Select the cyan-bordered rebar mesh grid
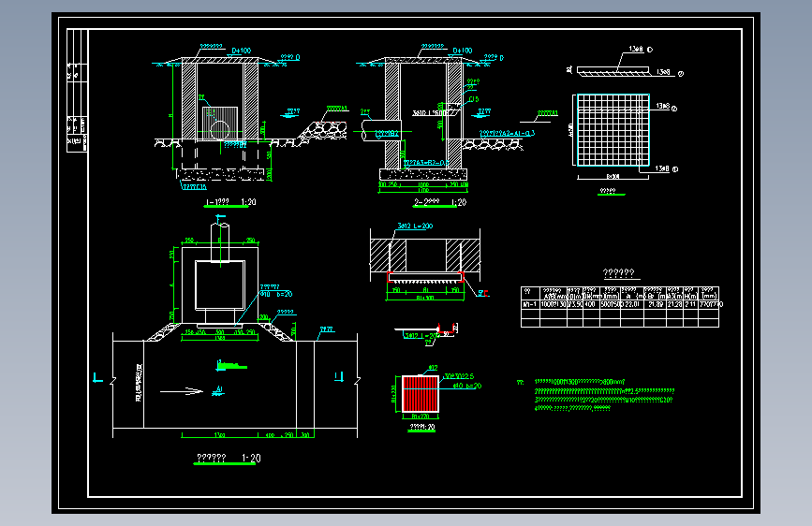Viewport: 812px width, 526px height. point(613,130)
